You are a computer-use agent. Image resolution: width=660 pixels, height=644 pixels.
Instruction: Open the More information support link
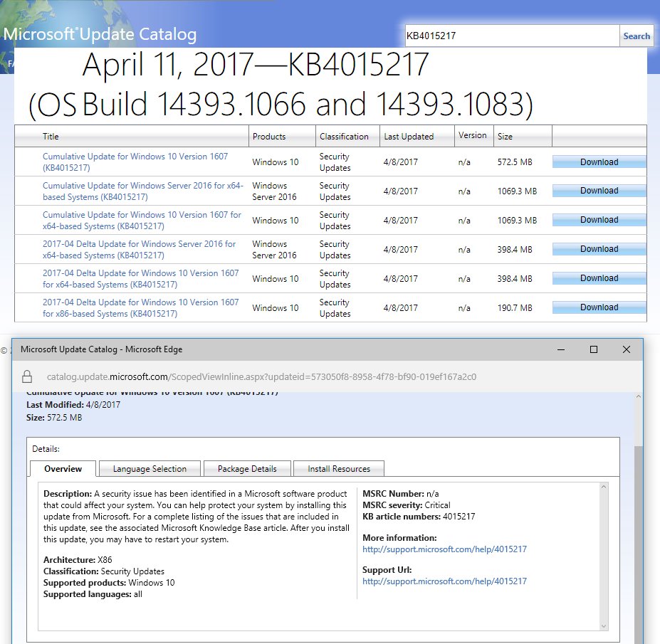click(x=444, y=549)
